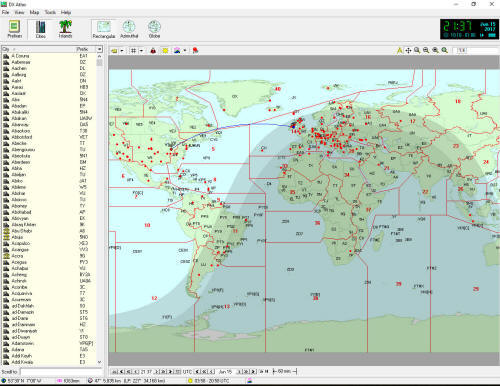Click the coordinates status bar entry

(x=23, y=381)
